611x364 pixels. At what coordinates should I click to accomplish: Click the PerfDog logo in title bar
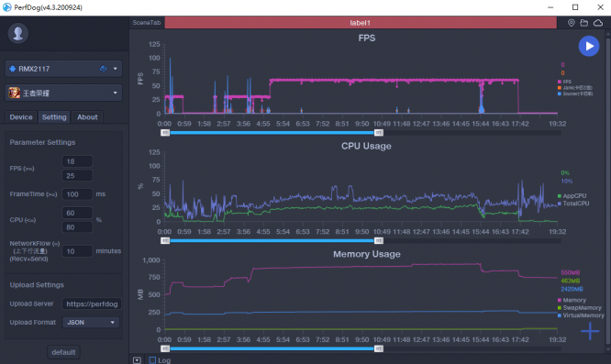(x=6, y=7)
